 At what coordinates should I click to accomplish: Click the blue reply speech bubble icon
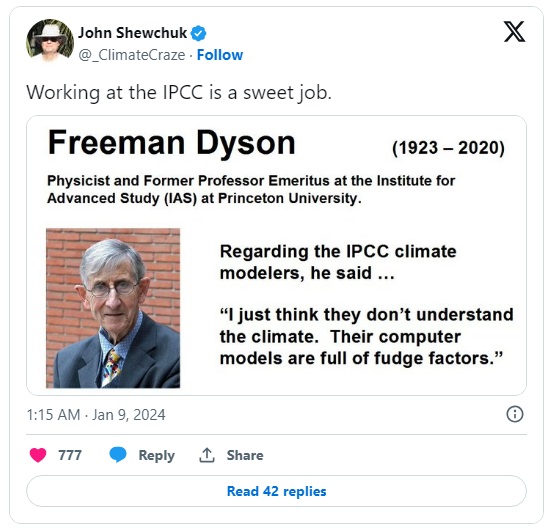[x=118, y=455]
